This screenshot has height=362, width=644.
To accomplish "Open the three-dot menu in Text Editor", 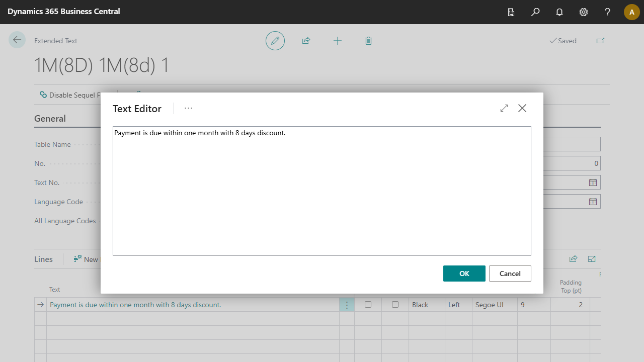I will (189, 108).
